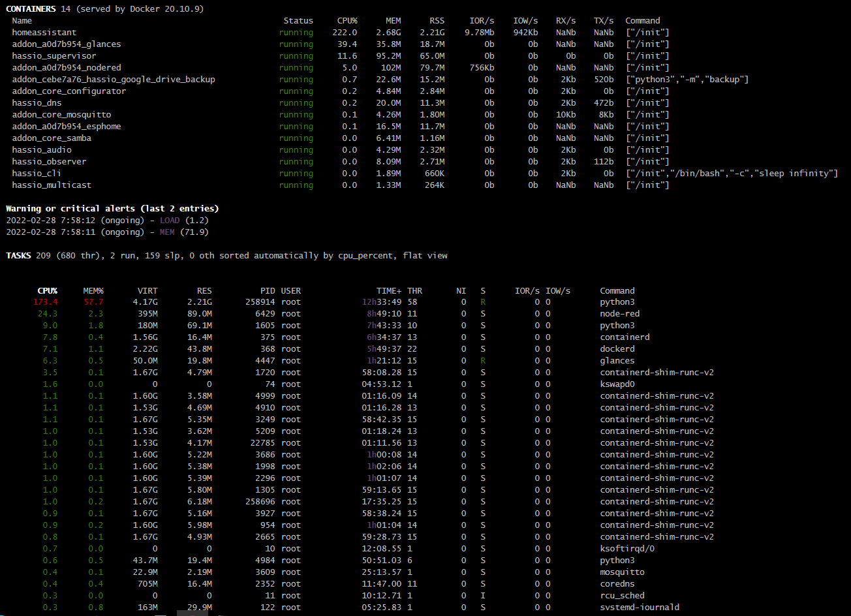Viewport: 851px width, 616px height.
Task: Select the dockerd process command
Action: click(x=617, y=349)
